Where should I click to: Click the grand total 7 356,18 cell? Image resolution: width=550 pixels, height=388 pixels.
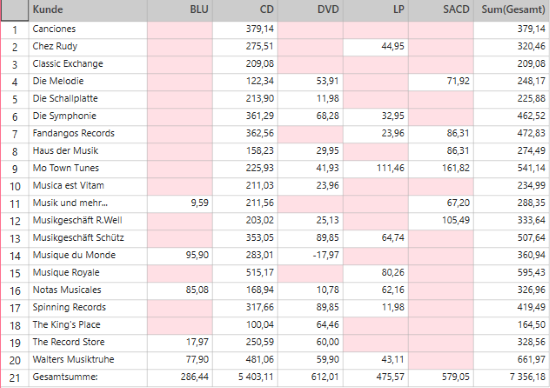512,378
